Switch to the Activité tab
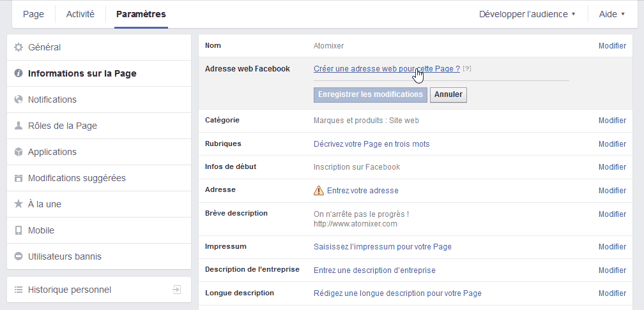The image size is (644, 310). pyautogui.click(x=80, y=14)
